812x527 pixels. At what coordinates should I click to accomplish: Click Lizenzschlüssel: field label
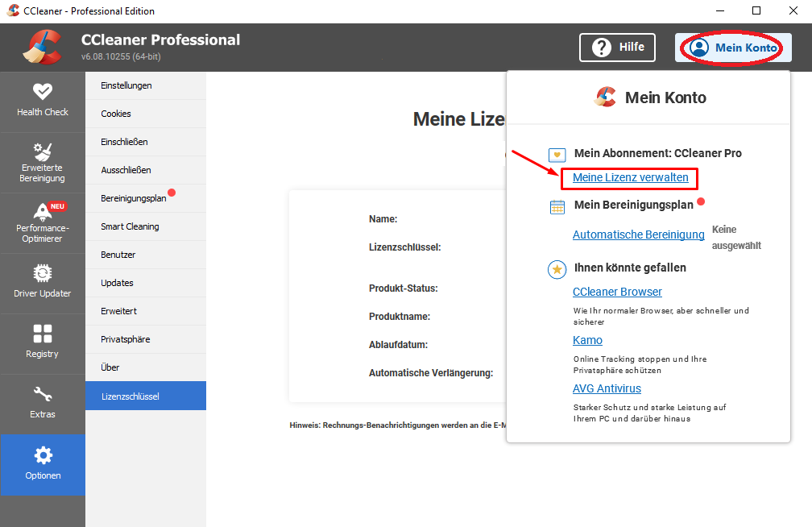pos(405,247)
